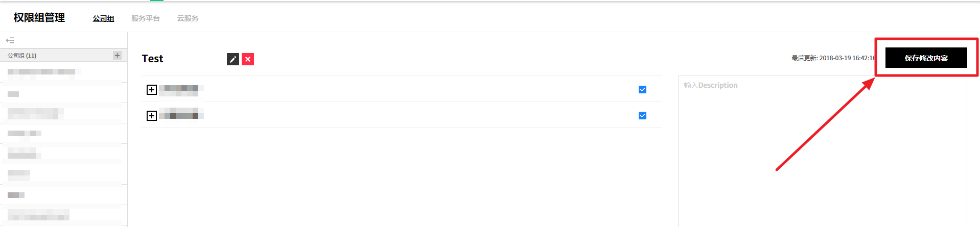Viewport: 980px width, 227px height.
Task: Focus the 输入Description text area
Action: coord(822,148)
